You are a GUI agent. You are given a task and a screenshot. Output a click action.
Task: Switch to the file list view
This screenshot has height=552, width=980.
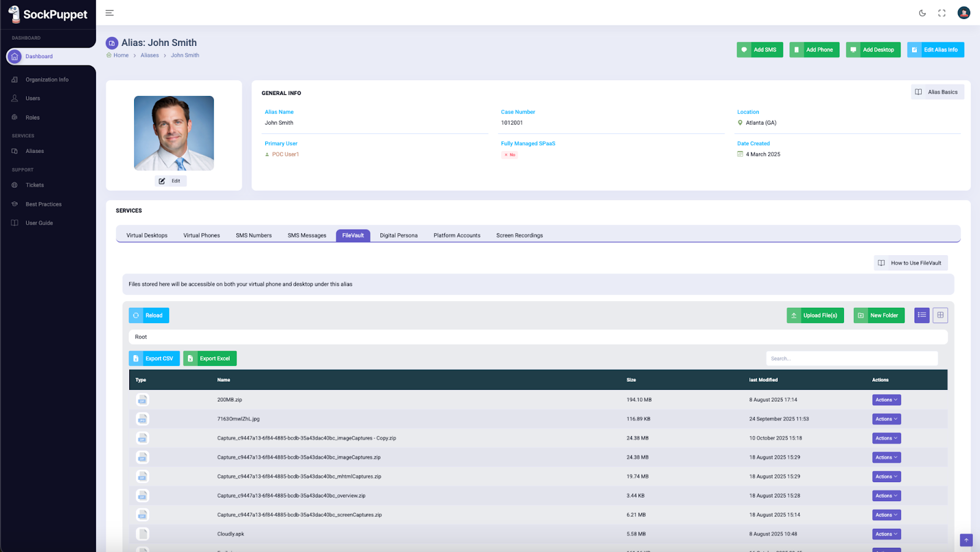[922, 315]
